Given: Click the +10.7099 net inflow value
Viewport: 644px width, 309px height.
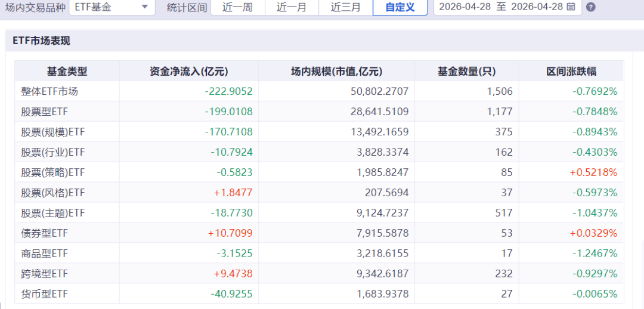Looking at the screenshot, I should pos(230,233).
